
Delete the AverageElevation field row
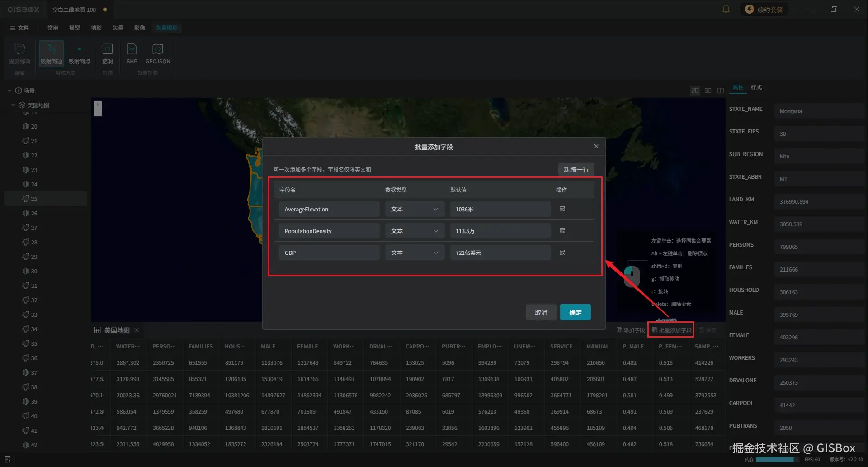(562, 209)
